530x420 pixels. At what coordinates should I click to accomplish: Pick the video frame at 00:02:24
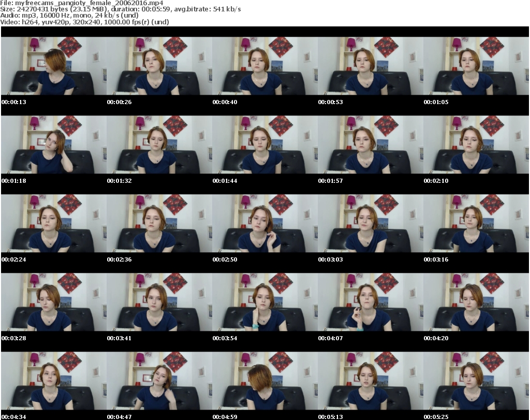point(54,224)
